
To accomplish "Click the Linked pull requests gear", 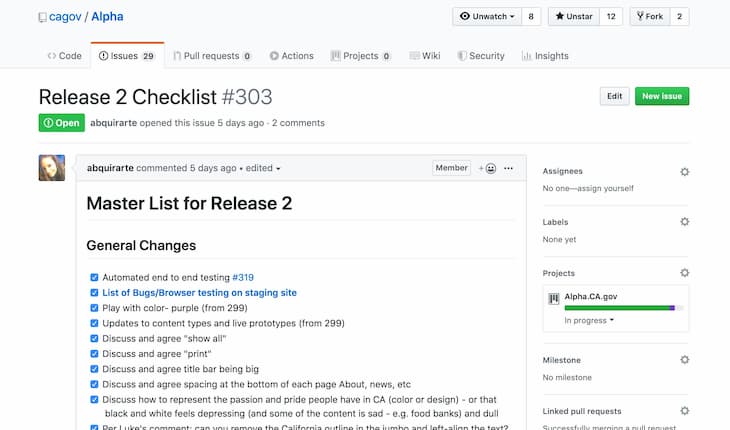I will [x=684, y=411].
